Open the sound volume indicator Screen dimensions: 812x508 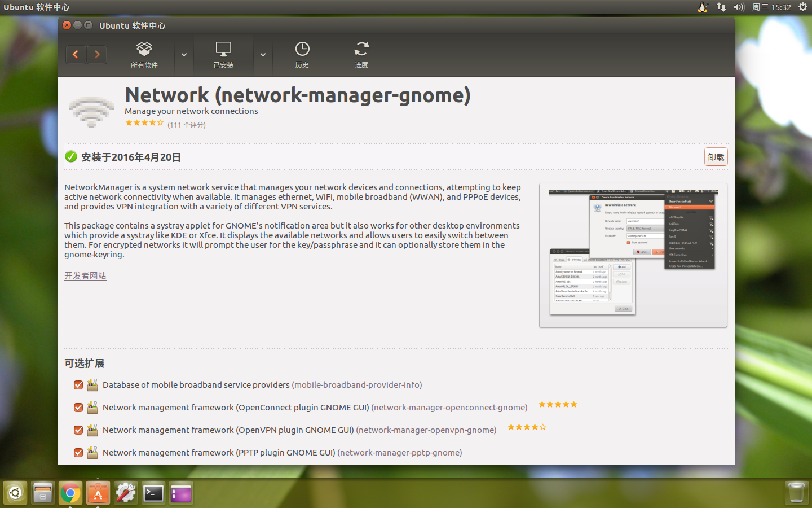coord(739,7)
